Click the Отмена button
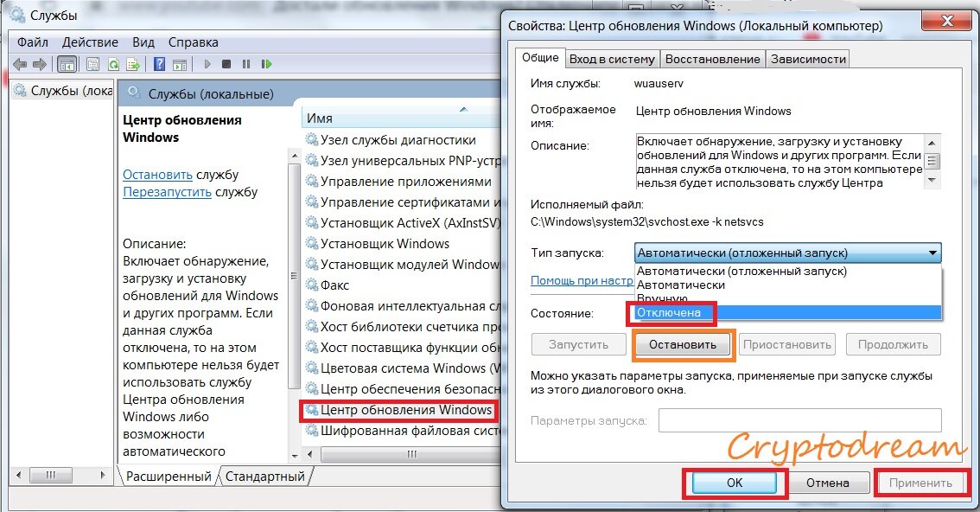 pyautogui.click(x=828, y=483)
